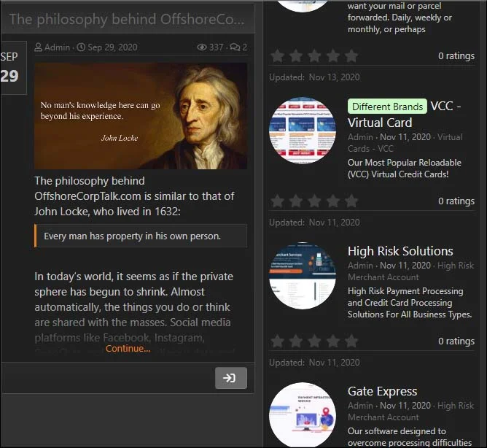This screenshot has width=487, height=448.
Task: Open the John Locke quote image
Action: (x=141, y=116)
